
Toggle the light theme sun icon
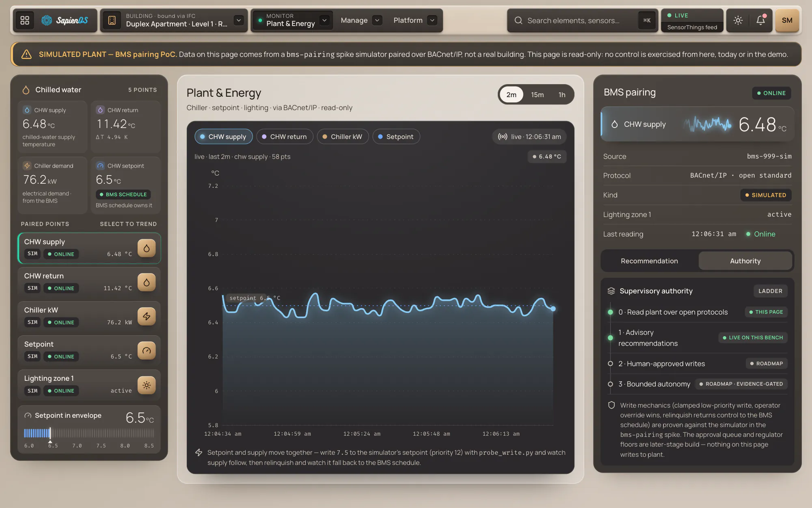pyautogui.click(x=738, y=20)
